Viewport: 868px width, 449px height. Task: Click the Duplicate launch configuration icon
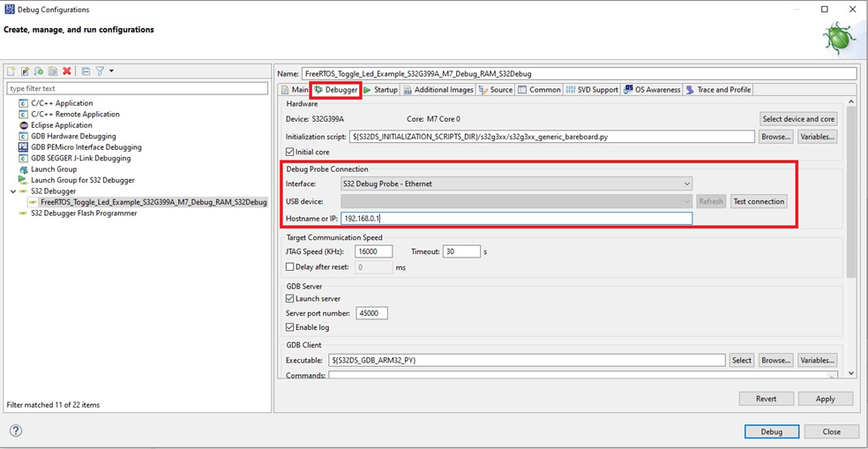pyautogui.click(x=53, y=71)
